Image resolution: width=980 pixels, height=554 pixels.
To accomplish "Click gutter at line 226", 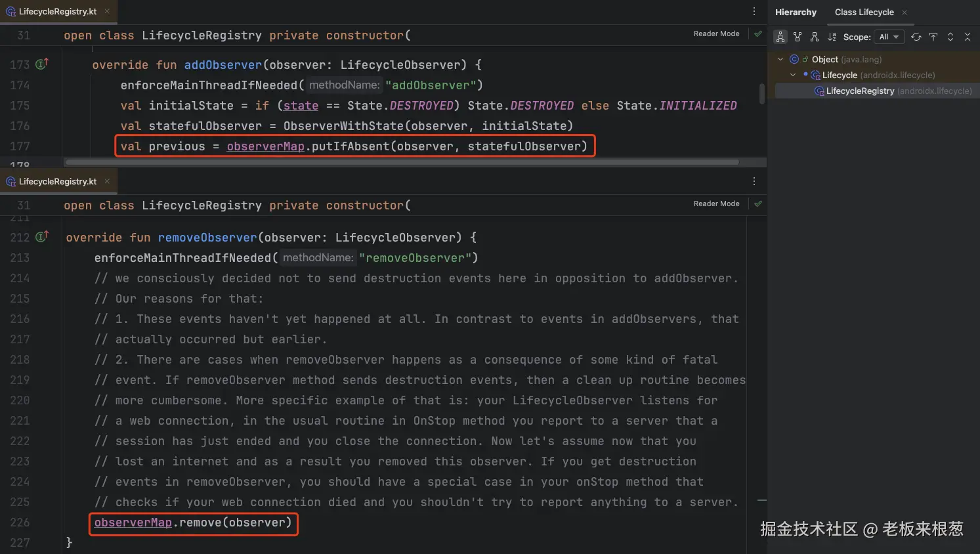I will 20,522.
